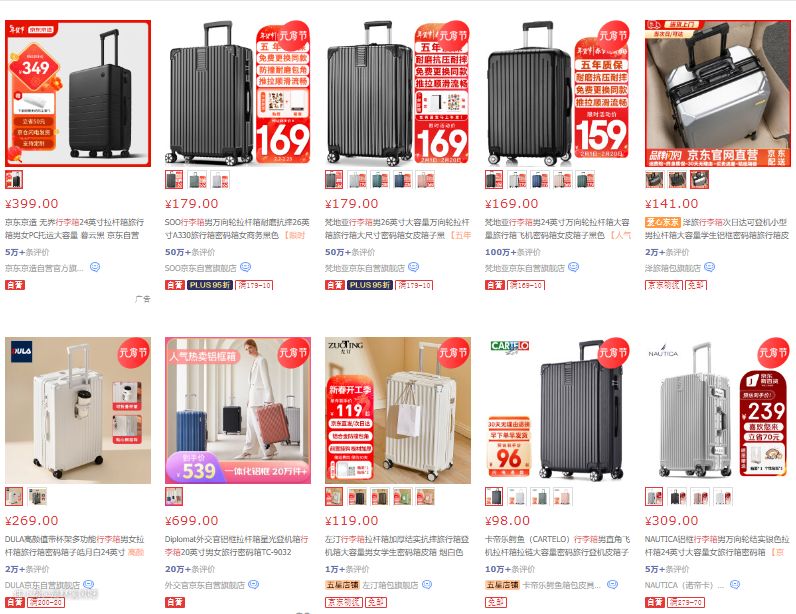Open title link of Diplomat外交官铝框拉杆箱
The image size is (796, 614).
point(237,545)
